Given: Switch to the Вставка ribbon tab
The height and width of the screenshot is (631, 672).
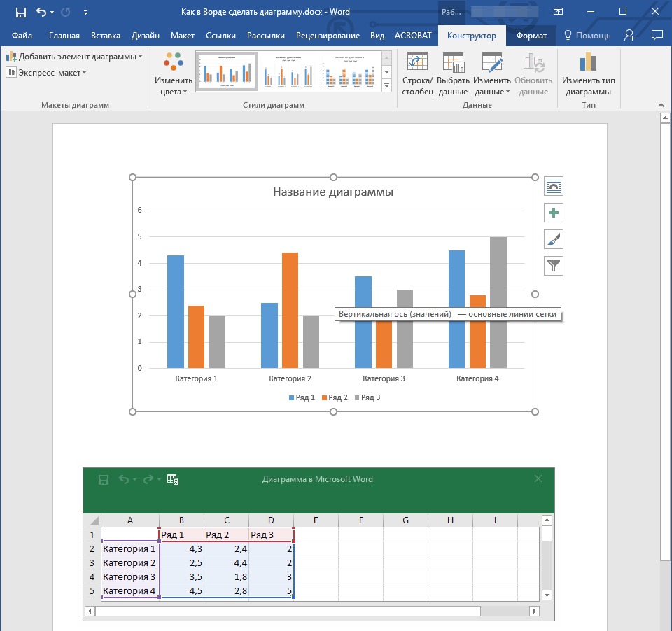Looking at the screenshot, I should pyautogui.click(x=106, y=36).
